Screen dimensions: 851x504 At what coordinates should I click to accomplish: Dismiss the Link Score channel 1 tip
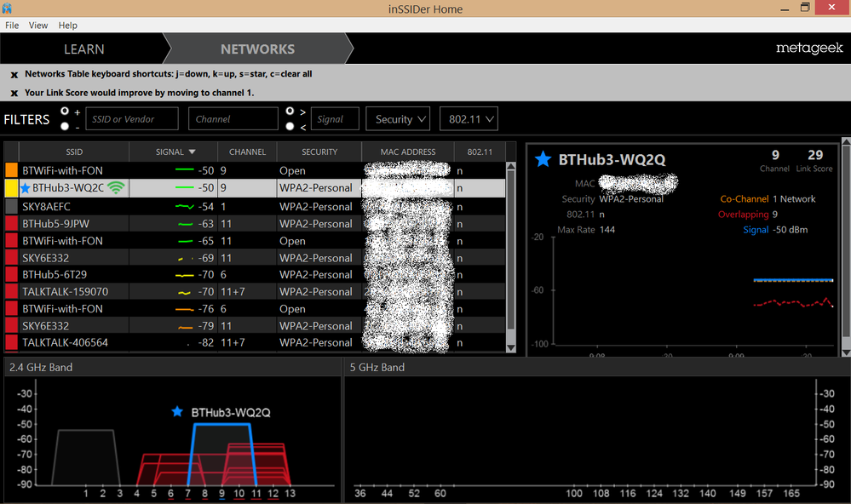(14, 94)
